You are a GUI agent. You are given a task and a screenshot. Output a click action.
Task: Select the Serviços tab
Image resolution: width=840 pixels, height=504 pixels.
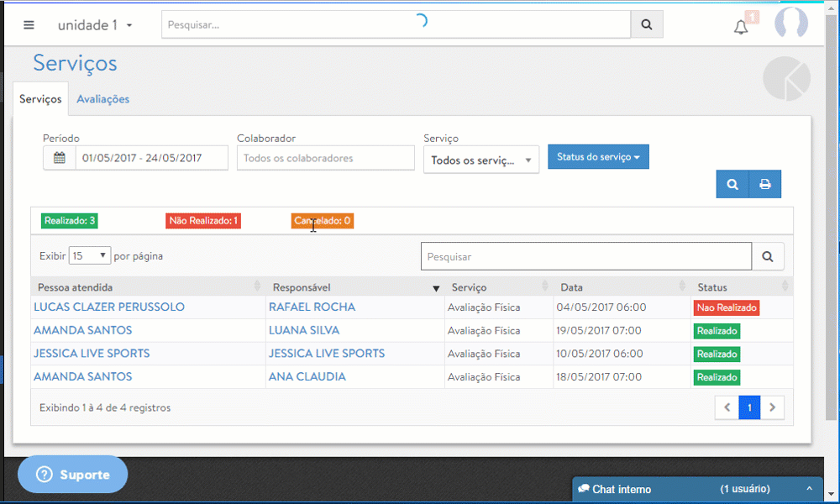40,99
